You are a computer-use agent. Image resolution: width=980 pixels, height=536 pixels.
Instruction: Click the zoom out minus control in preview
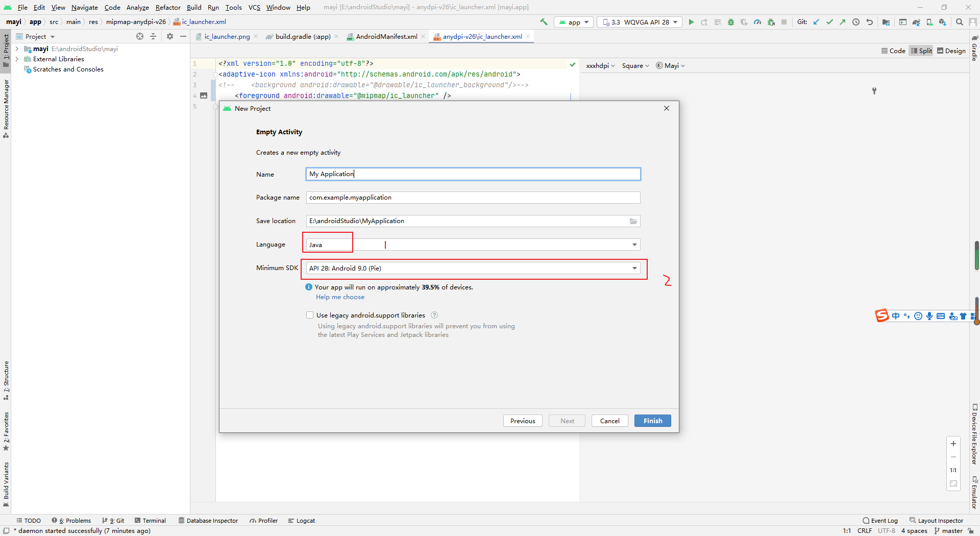click(x=953, y=457)
